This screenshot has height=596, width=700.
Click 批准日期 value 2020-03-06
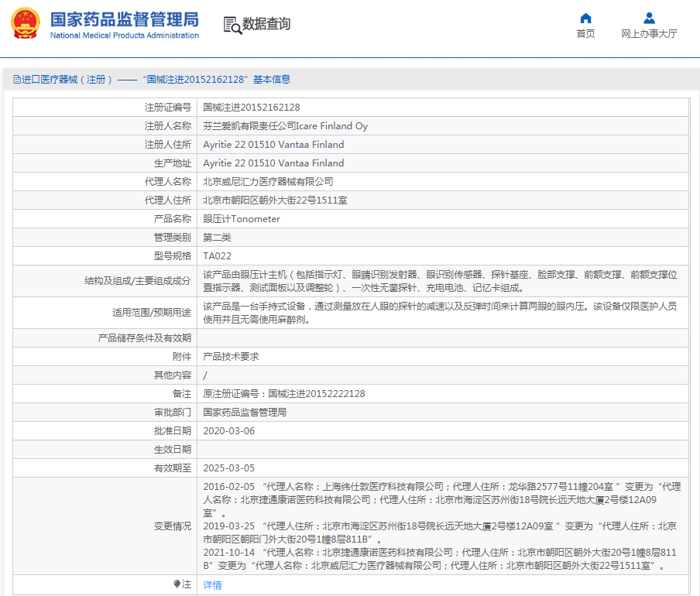229,431
